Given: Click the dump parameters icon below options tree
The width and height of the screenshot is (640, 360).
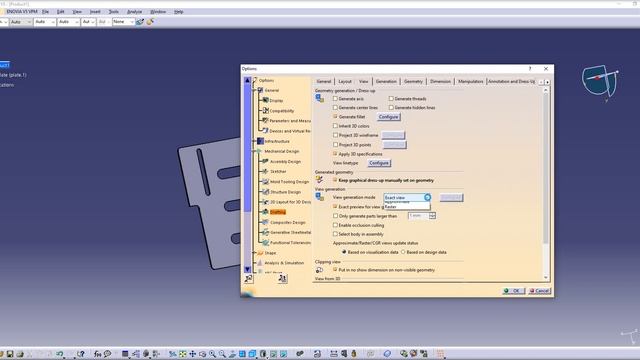Looking at the screenshot, I should 282,278.
